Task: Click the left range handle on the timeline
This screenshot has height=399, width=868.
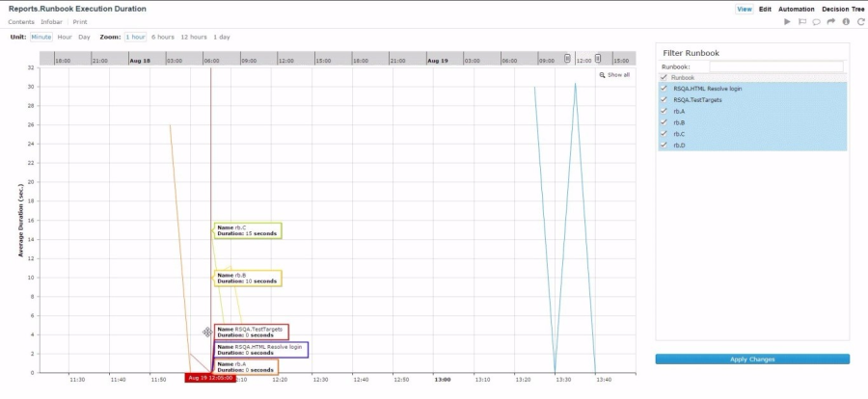Action: tap(567, 59)
